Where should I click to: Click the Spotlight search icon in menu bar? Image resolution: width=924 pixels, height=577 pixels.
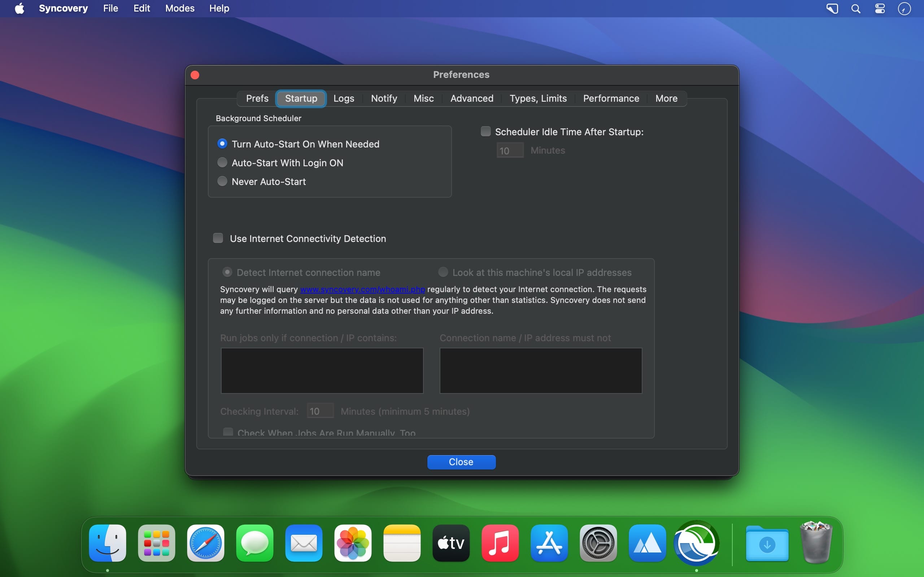pyautogui.click(x=856, y=8)
